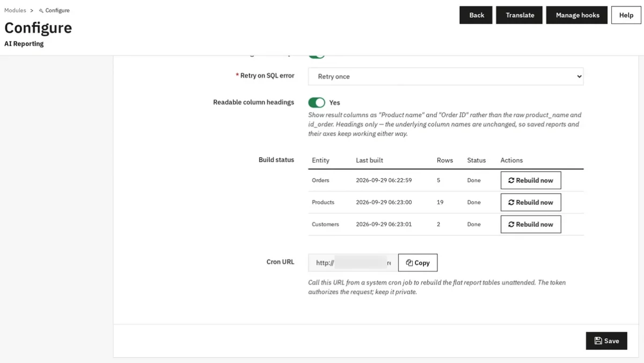644x363 pixels.
Task: Click refresh icon in Products rebuild button
Action: 511,202
